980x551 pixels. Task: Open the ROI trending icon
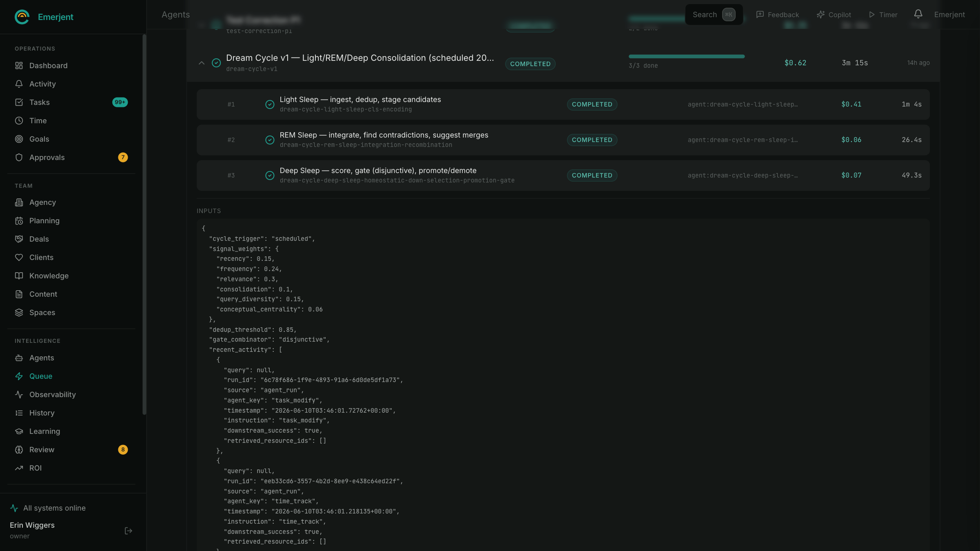(x=19, y=468)
